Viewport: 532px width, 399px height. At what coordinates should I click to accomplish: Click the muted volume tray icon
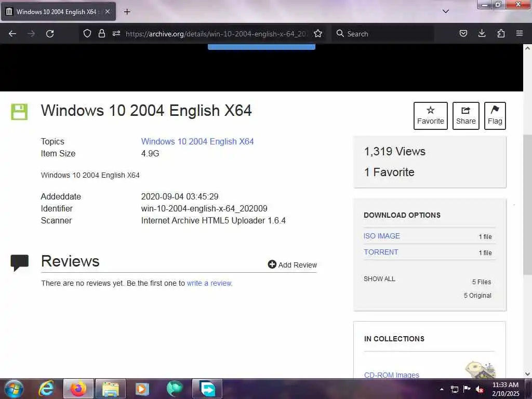coord(480,389)
